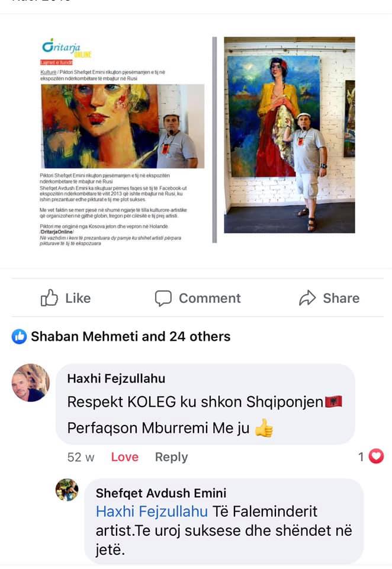Tap the Comment speech bubble icon
Viewport: 392px width, 569px height.
point(163,298)
